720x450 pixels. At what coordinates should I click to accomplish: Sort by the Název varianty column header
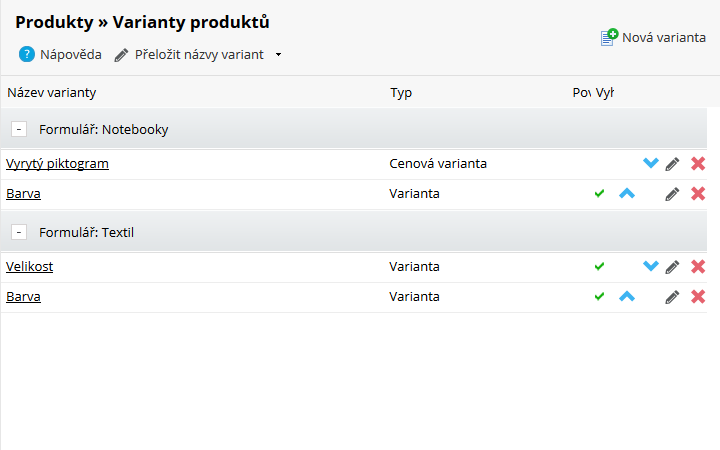(x=51, y=93)
